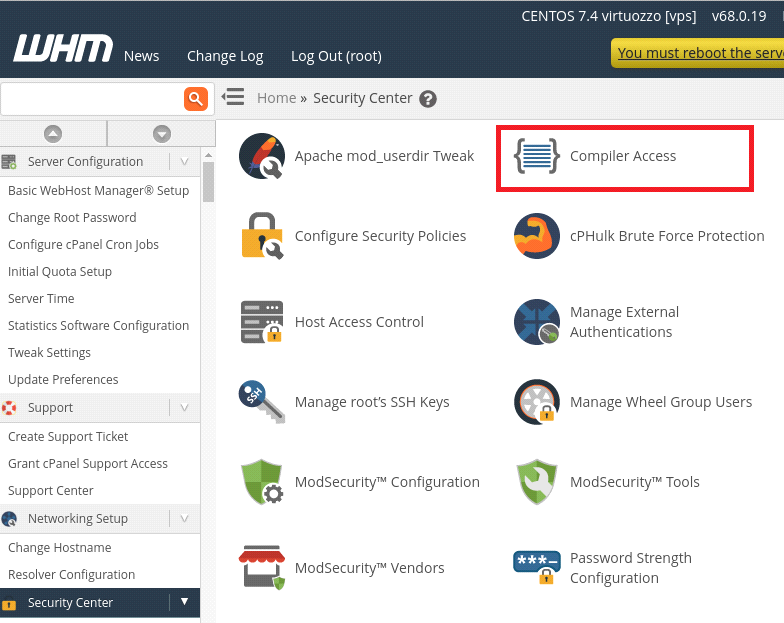Click the sidebar vertical scrollbar thumb
The width and height of the screenshot is (784, 623).
point(208,182)
